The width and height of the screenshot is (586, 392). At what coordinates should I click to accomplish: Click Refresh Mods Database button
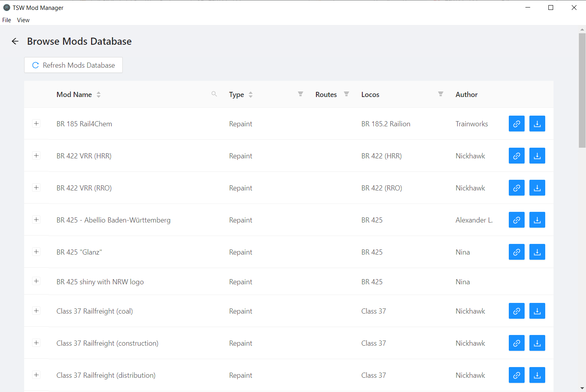tap(73, 65)
